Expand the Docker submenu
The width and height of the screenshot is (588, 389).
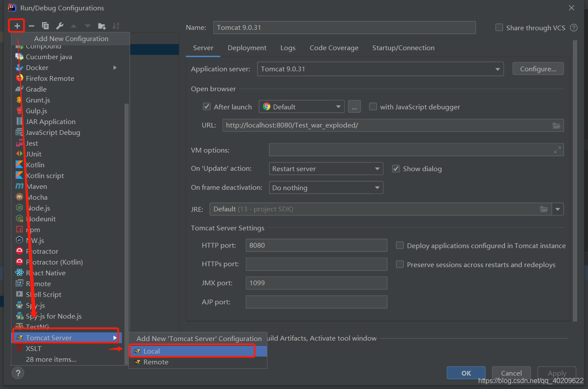115,67
